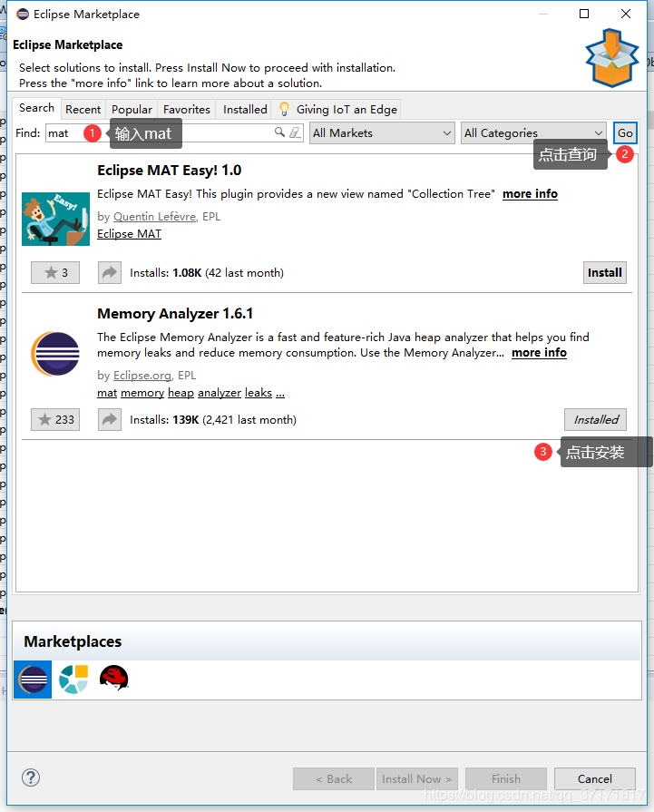
Task: Close the Eclipse Marketplace window
Action: pos(626,14)
